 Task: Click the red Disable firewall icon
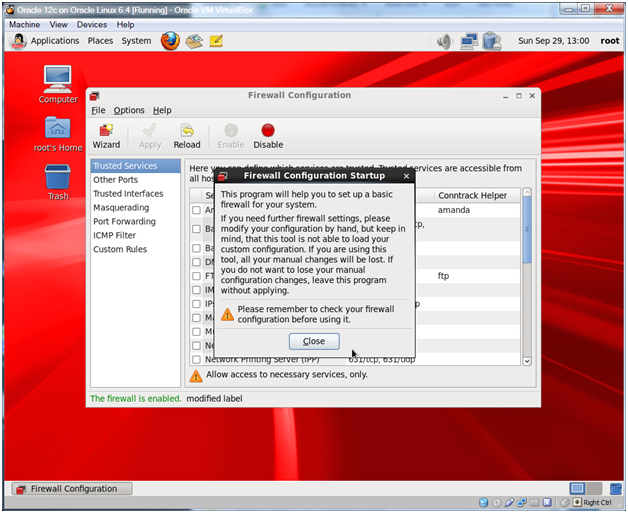tap(267, 136)
